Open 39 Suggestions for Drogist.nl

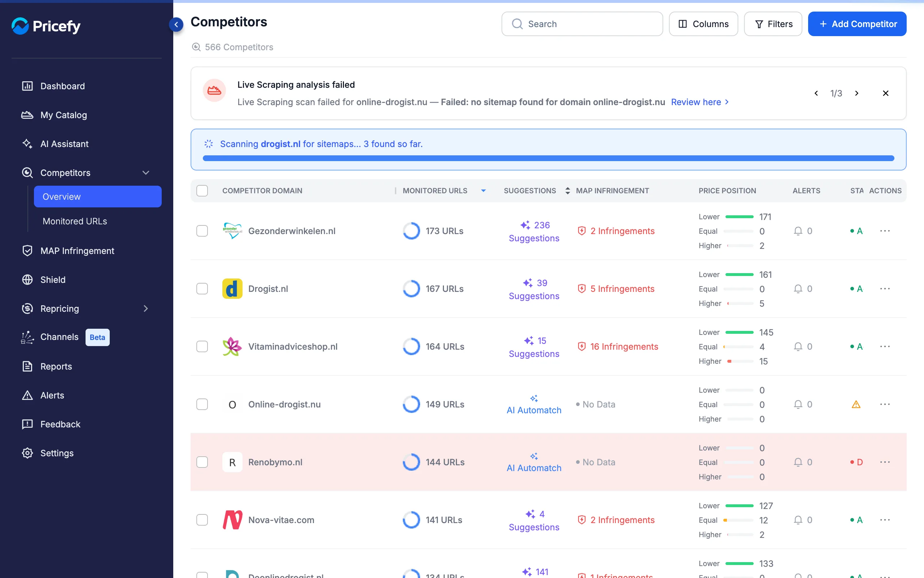534,289
